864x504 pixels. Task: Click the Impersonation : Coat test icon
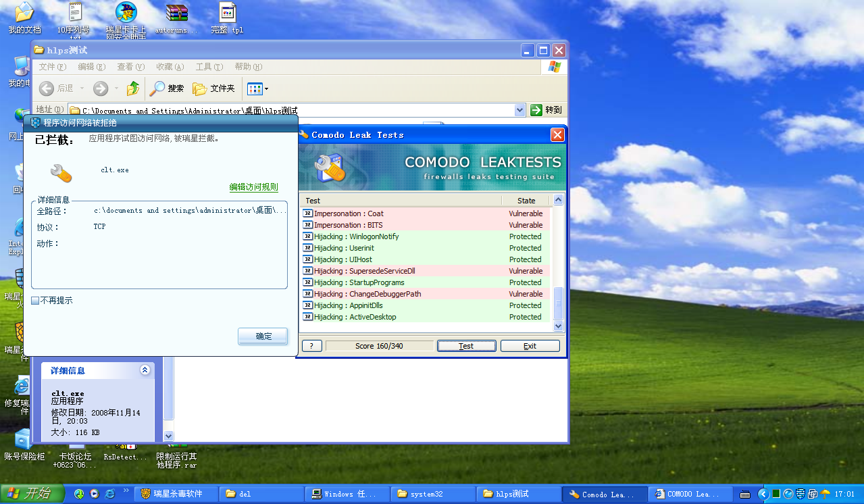click(308, 213)
